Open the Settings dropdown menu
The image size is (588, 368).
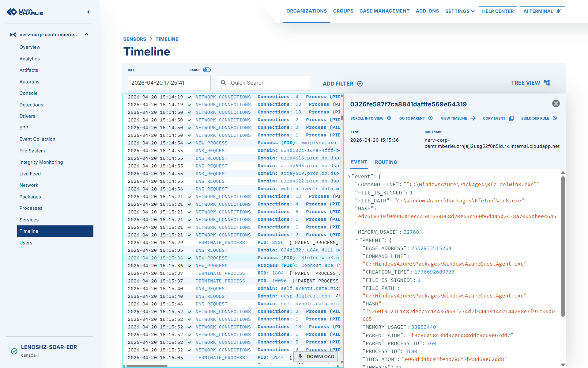click(x=460, y=11)
